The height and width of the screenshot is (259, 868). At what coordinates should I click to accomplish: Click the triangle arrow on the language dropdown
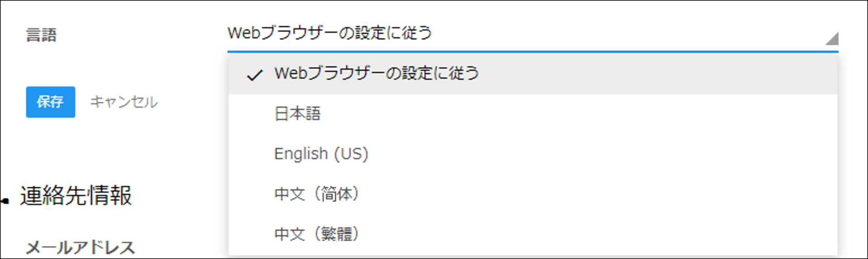point(832,39)
